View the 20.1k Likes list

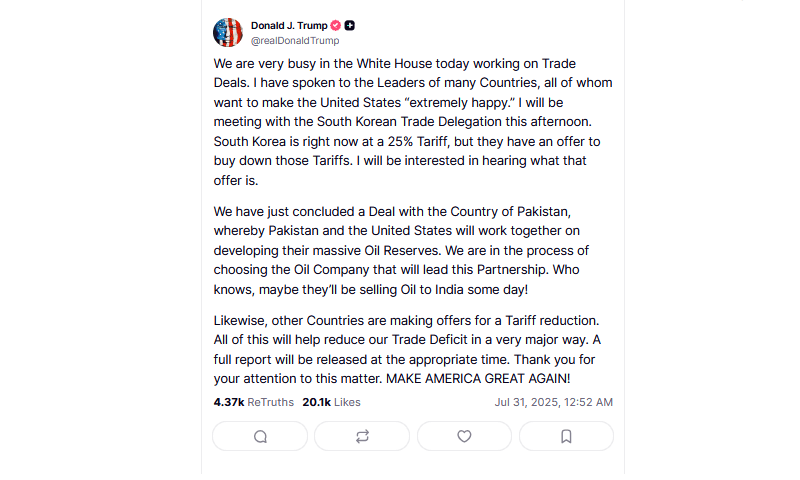point(331,402)
